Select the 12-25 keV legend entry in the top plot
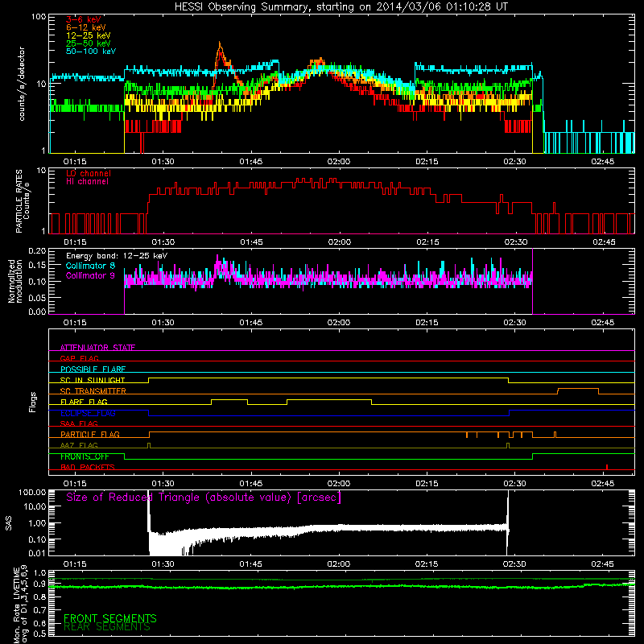 pos(89,35)
